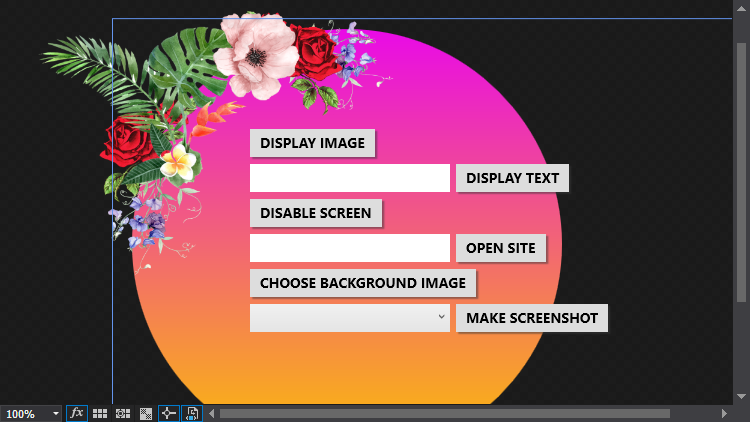
Task: Expand the combo box beside Make Screenshot
Action: click(441, 318)
